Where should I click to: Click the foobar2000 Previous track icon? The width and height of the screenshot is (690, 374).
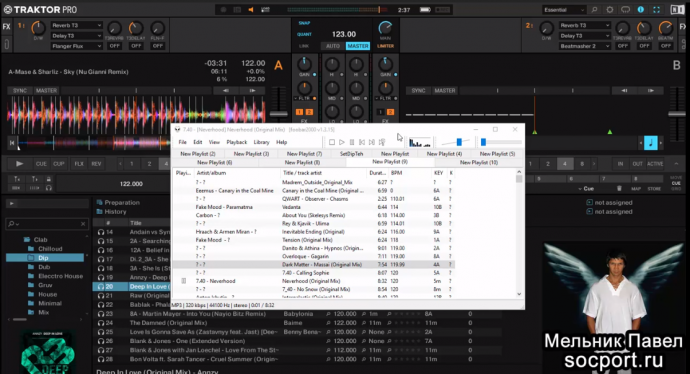(x=362, y=142)
